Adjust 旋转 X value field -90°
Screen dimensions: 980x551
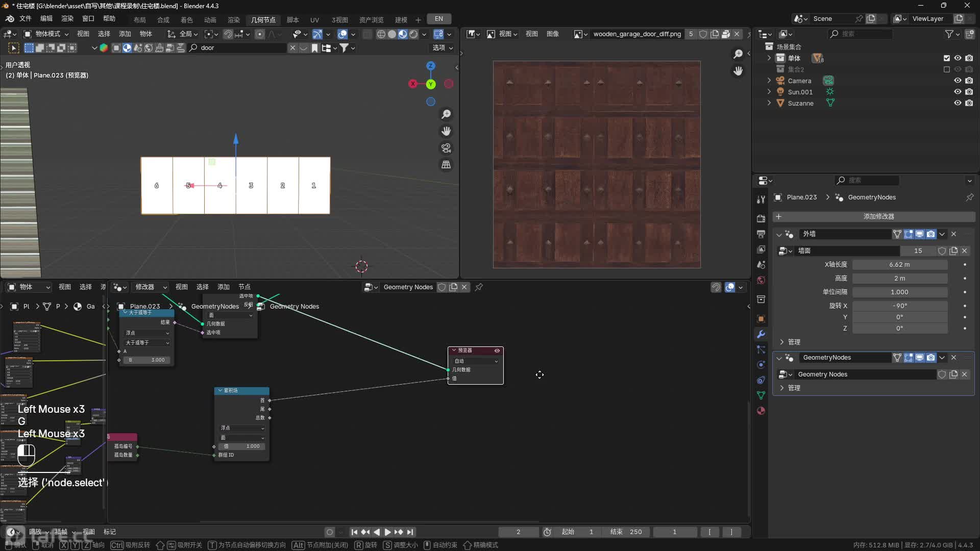900,306
